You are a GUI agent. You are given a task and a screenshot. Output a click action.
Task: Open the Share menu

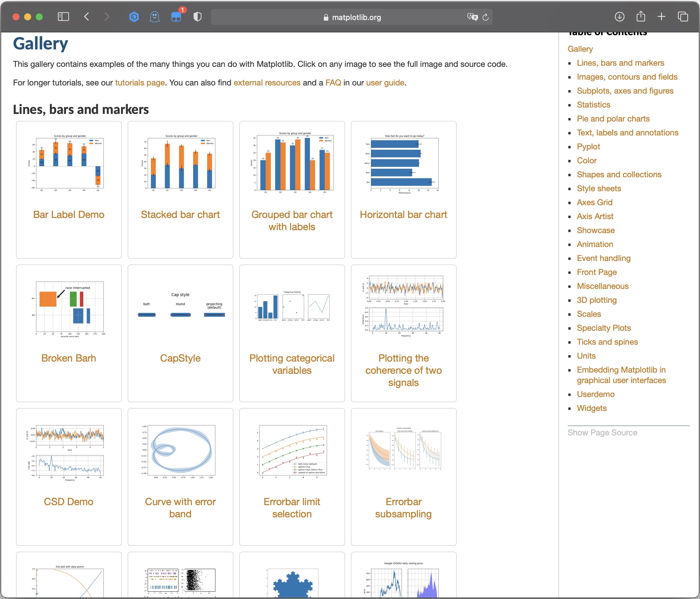pos(640,16)
